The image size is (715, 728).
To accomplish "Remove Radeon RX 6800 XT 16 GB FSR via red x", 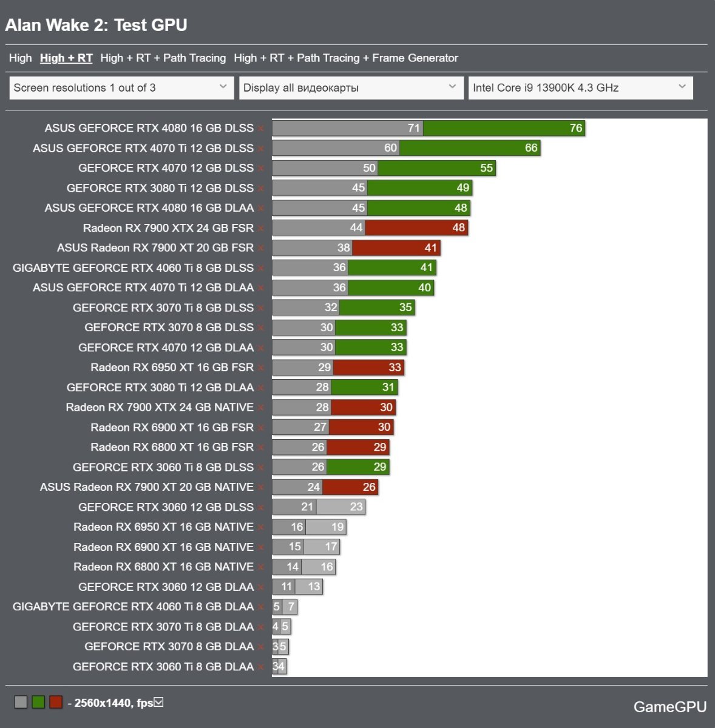I will pyautogui.click(x=261, y=448).
